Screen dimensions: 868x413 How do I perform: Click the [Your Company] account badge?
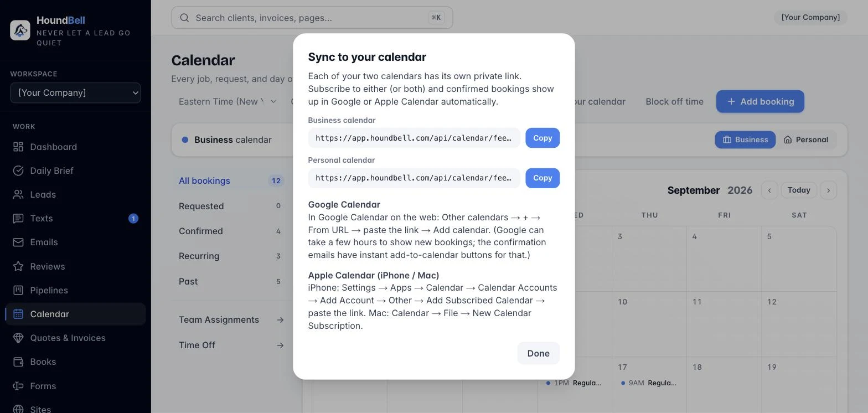click(x=810, y=17)
